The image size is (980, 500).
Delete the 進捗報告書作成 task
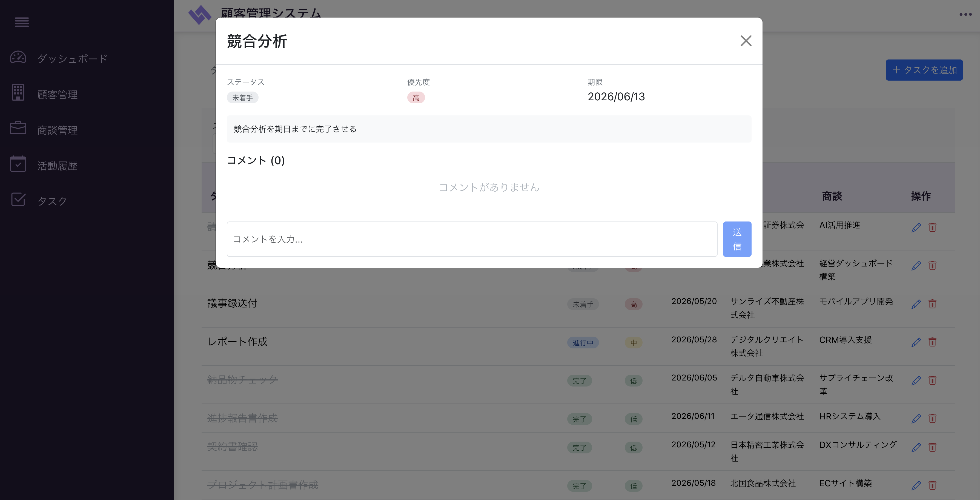click(x=932, y=419)
